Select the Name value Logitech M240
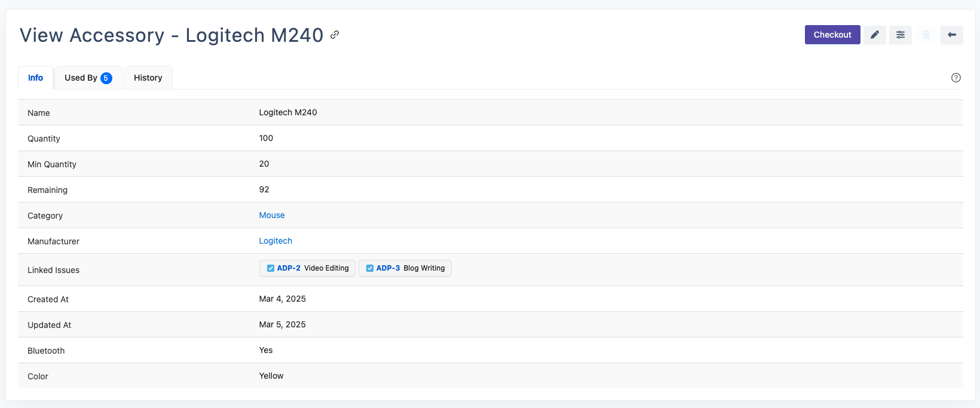980x408 pixels. coord(288,112)
